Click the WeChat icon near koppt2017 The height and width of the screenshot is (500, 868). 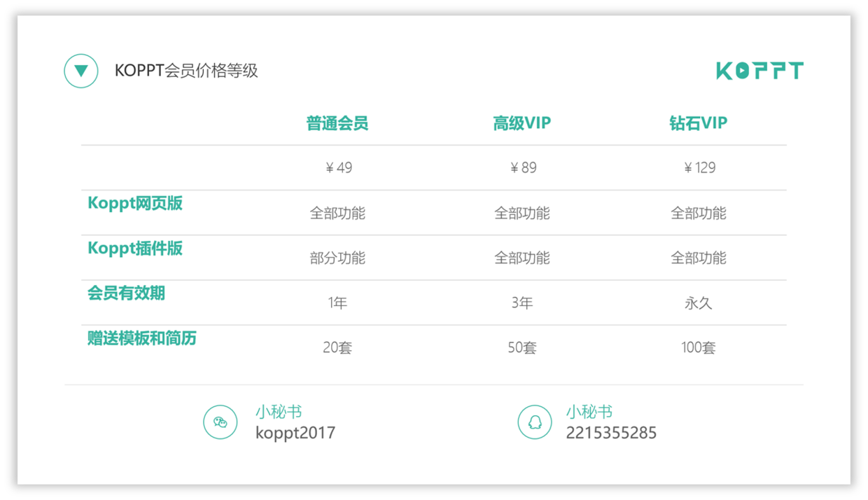click(220, 422)
